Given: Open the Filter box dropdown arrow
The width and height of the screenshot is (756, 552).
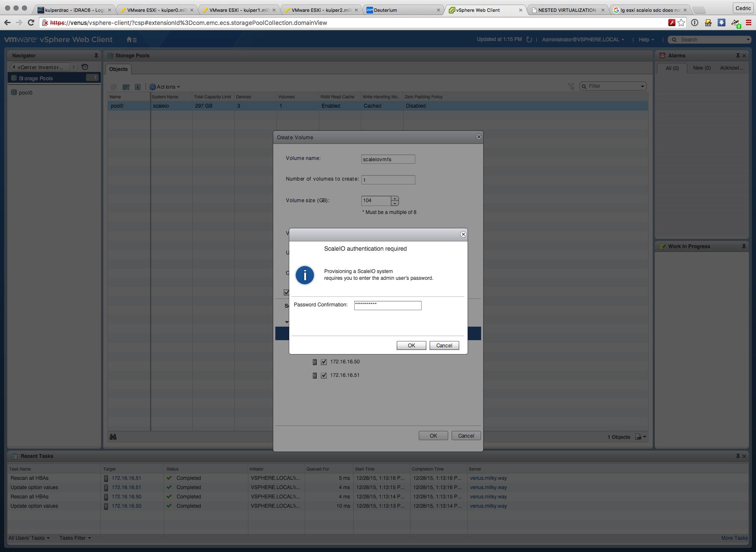Looking at the screenshot, I should pyautogui.click(x=643, y=87).
